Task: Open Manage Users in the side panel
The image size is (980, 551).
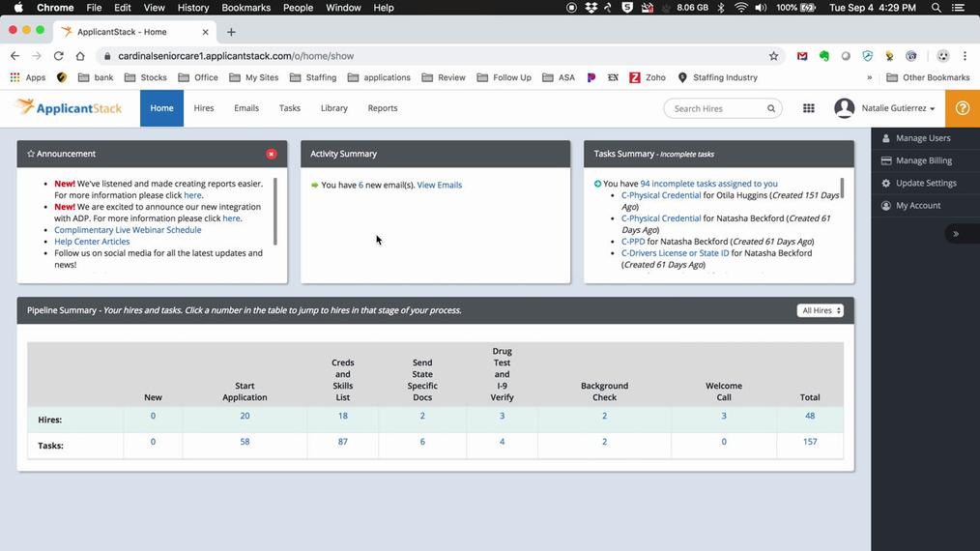Action: [923, 138]
